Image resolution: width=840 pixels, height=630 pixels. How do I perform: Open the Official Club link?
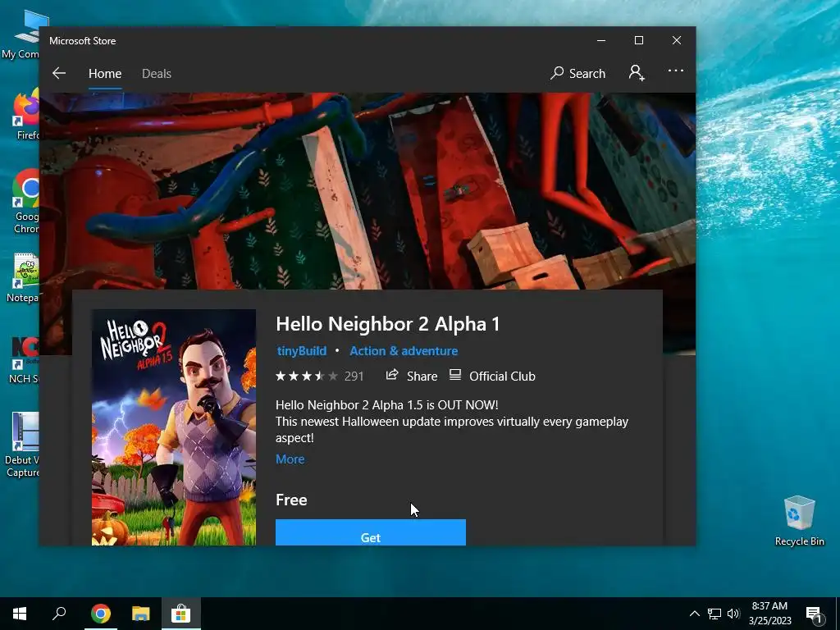492,376
